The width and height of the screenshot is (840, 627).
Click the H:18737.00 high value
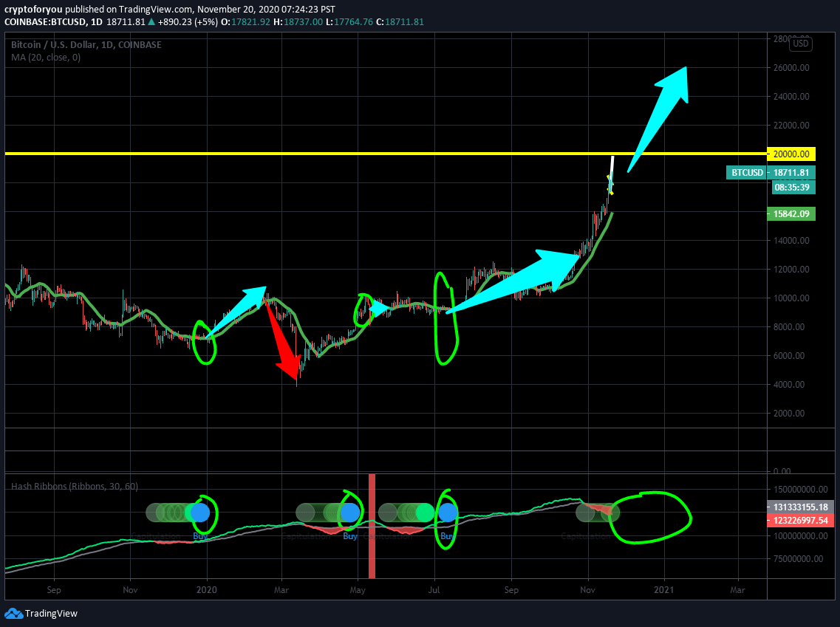(x=298, y=22)
